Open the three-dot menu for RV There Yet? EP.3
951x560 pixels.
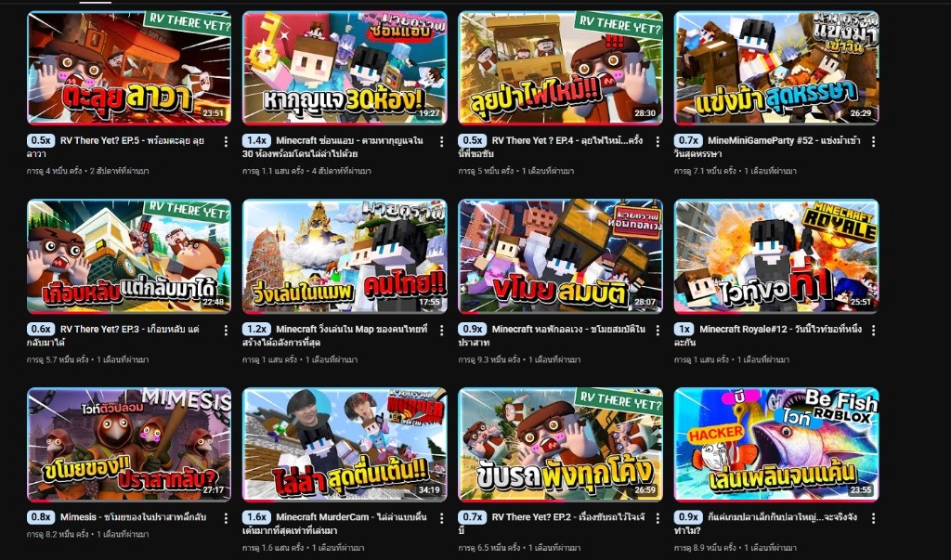click(226, 330)
